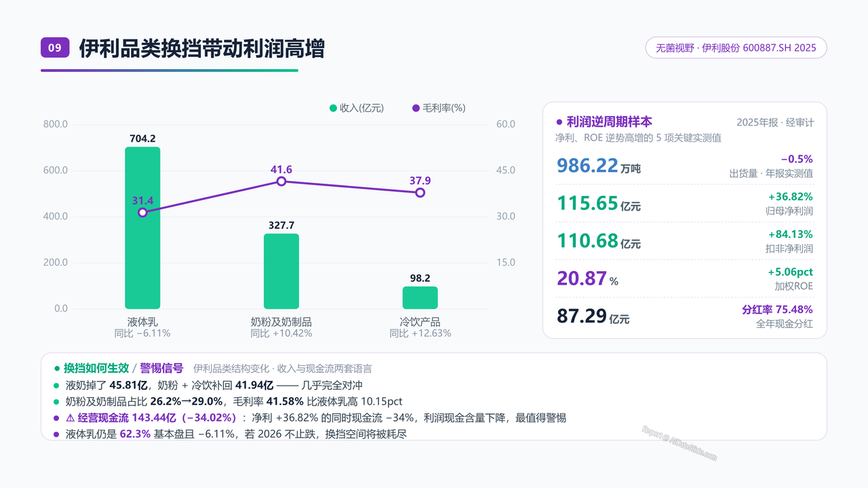Select the 62.3% figure in last bullet
The image size is (868, 488).
135,434
